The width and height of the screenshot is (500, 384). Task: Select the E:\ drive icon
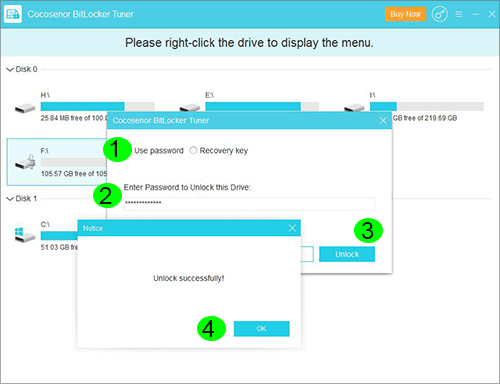coord(190,108)
